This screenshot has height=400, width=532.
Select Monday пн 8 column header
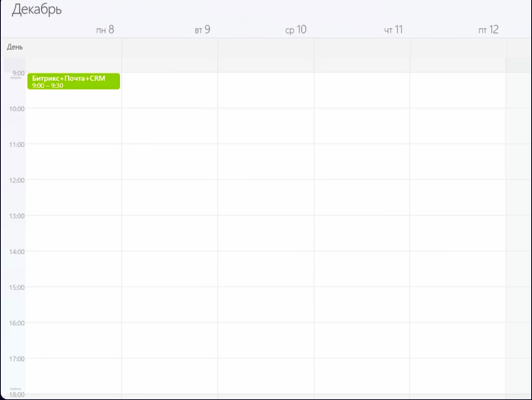click(105, 30)
